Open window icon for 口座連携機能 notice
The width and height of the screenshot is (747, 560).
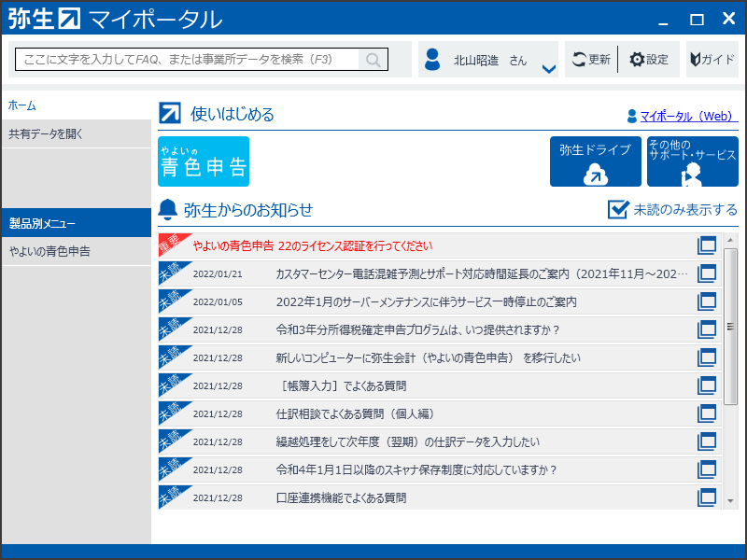click(x=707, y=497)
